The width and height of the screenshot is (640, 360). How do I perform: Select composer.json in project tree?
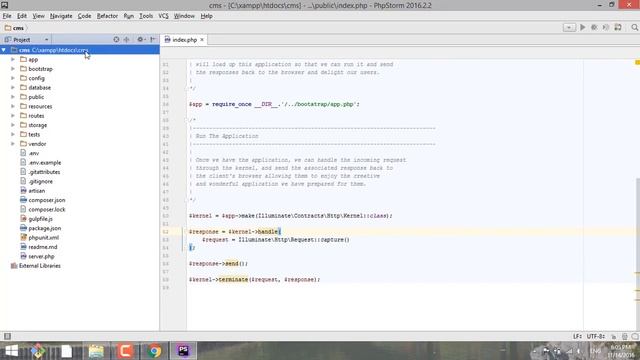tap(47, 200)
